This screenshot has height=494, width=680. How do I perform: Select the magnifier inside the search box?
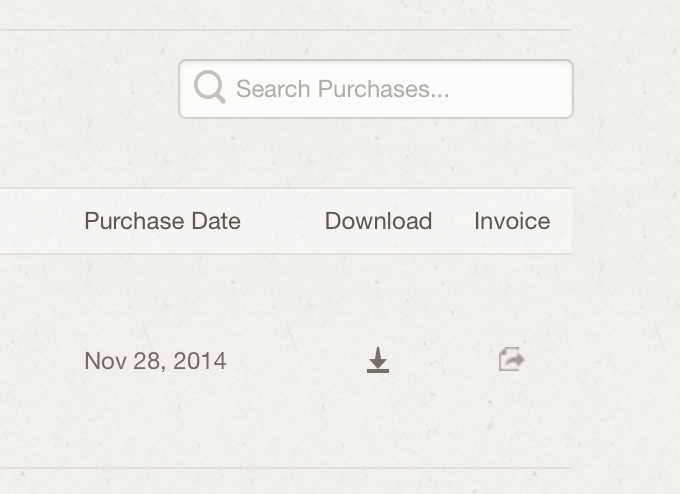point(209,87)
